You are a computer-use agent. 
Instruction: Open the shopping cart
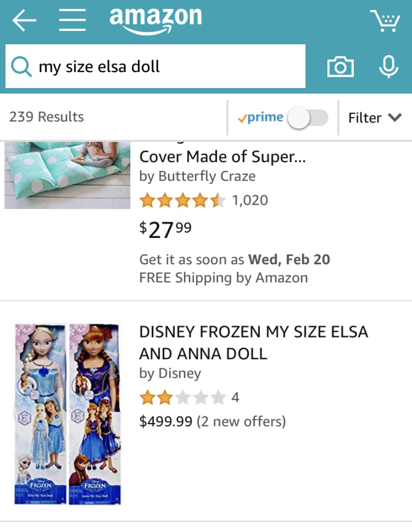point(386,21)
